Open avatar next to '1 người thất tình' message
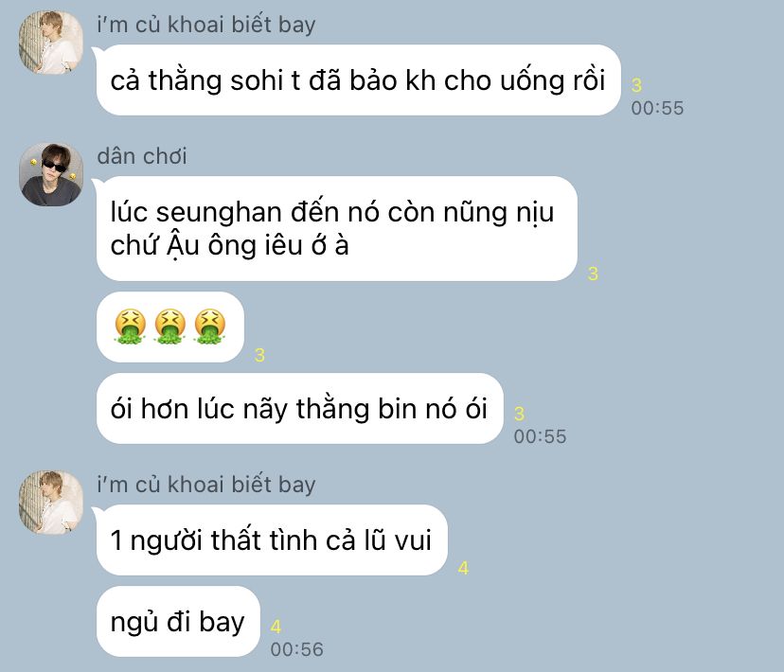 pyautogui.click(x=51, y=503)
